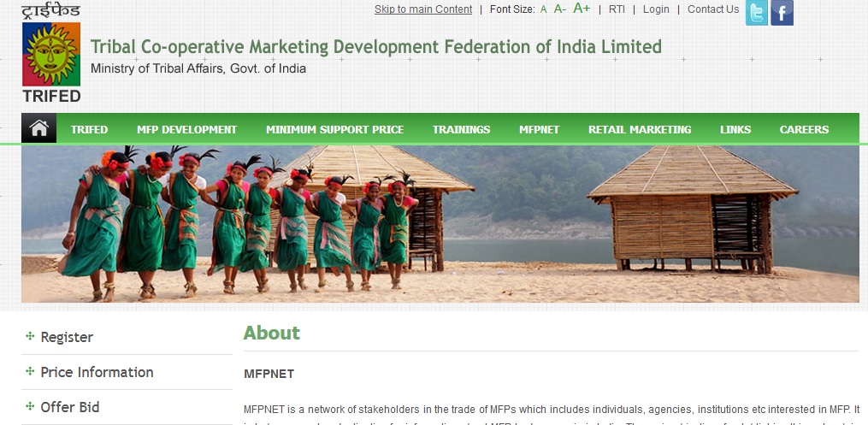Open the Careers menu item
Image resolution: width=868 pixels, height=425 pixels.
[804, 129]
